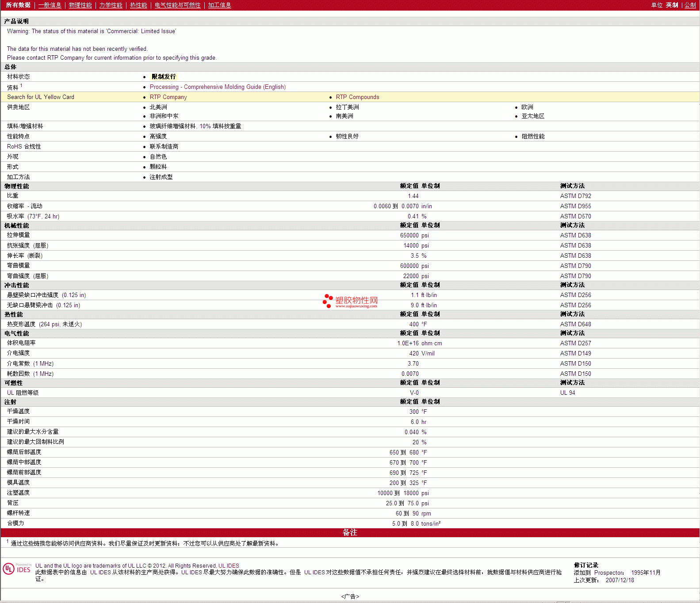Select 英制 units option
This screenshot has width=700, height=603.
672,5
